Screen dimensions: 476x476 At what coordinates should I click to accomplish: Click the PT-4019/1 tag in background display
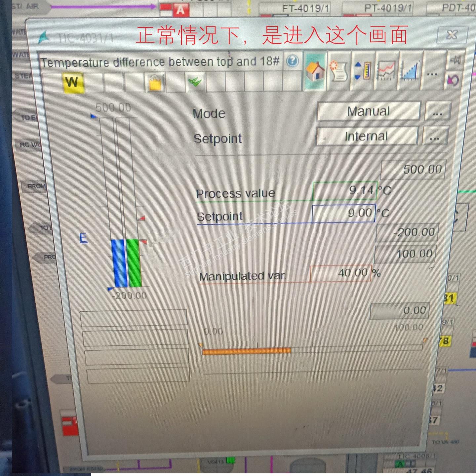point(388,8)
